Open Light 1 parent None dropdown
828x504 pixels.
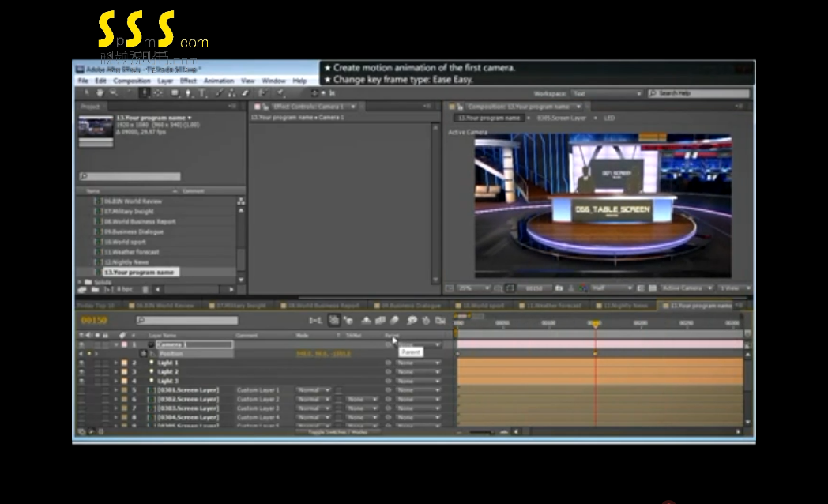tap(418, 363)
